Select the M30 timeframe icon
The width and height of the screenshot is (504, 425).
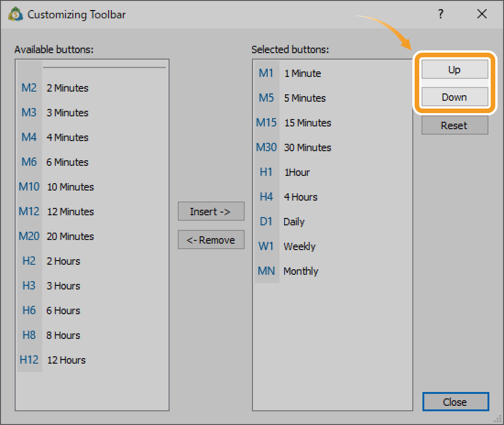coord(266,147)
